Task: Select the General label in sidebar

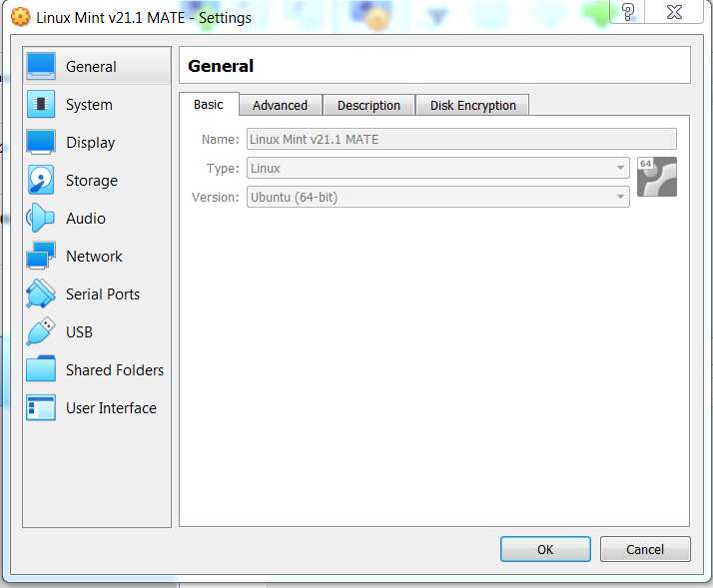Action: pyautogui.click(x=91, y=67)
